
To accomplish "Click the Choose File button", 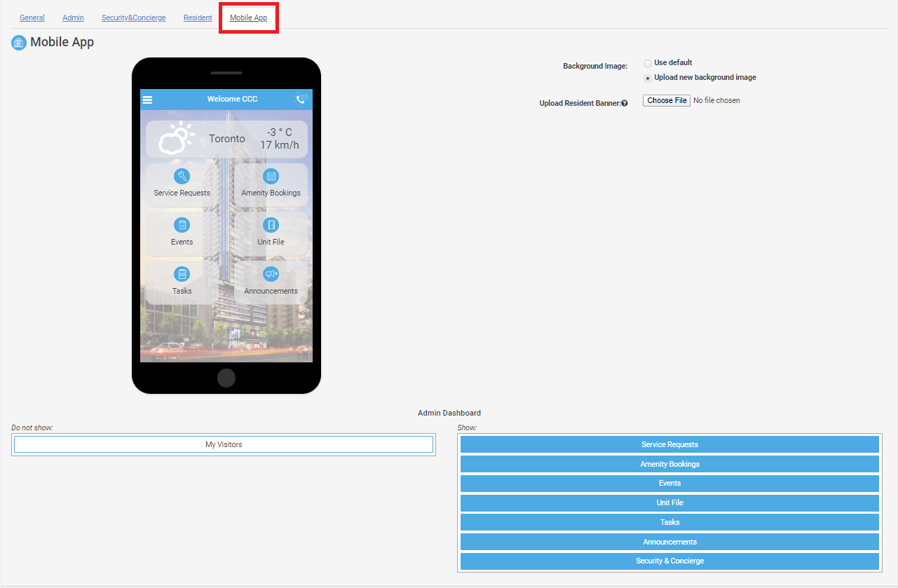I will [667, 100].
